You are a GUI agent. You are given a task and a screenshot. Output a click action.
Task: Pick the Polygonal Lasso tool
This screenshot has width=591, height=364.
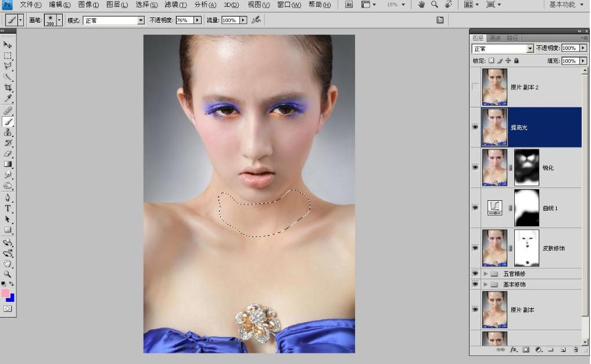click(x=8, y=66)
